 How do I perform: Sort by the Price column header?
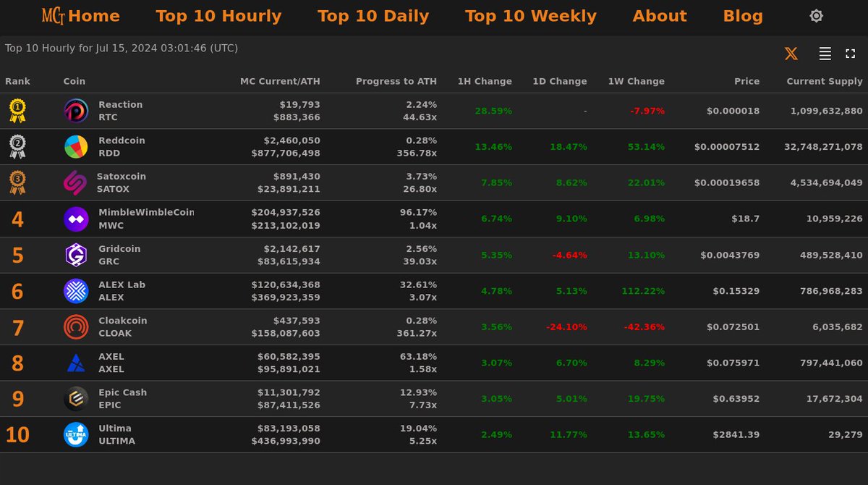coord(747,82)
